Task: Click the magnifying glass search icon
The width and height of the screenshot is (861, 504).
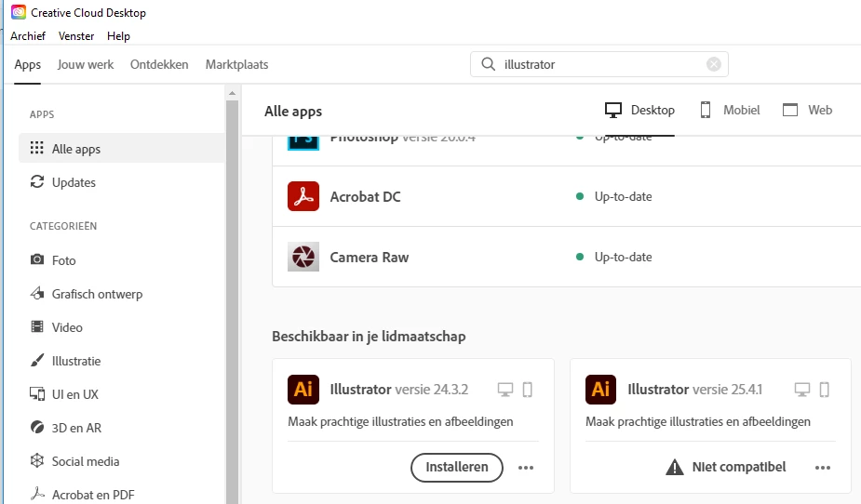Action: [488, 64]
